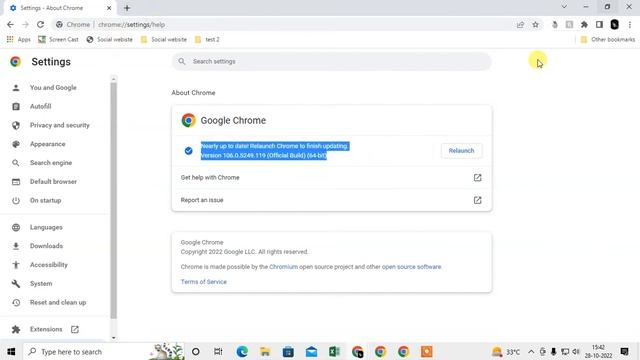Open Microsoft Store from taskbar

[x=288, y=351]
